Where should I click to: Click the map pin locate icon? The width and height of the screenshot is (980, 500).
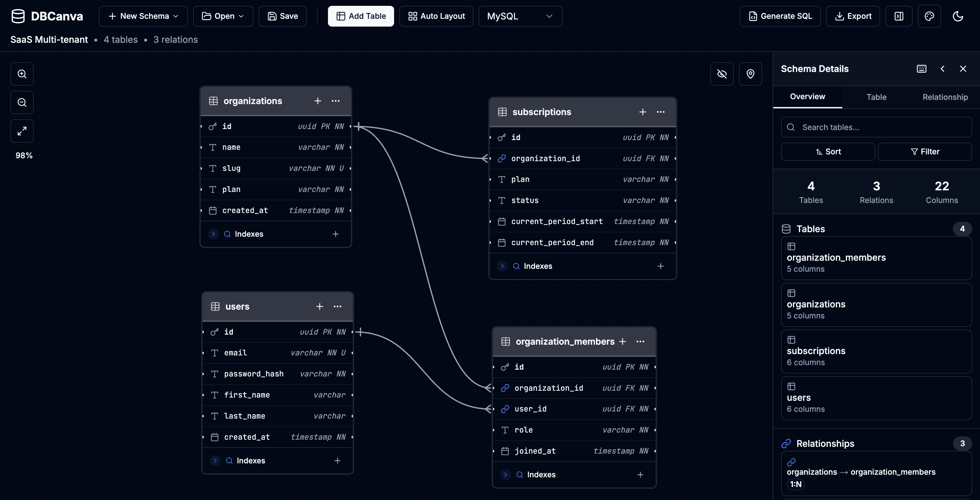[750, 74]
